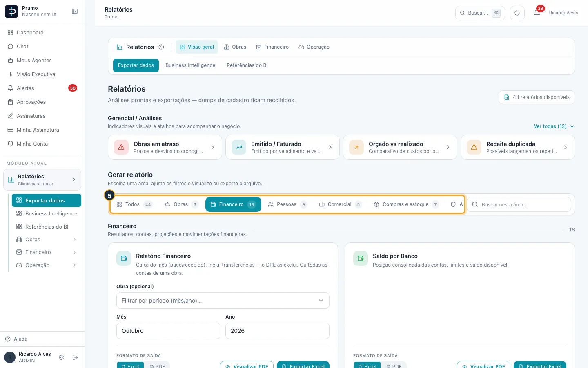The image size is (588, 368).
Task: Open Alertas with 38 badge
Action: click(x=42, y=88)
